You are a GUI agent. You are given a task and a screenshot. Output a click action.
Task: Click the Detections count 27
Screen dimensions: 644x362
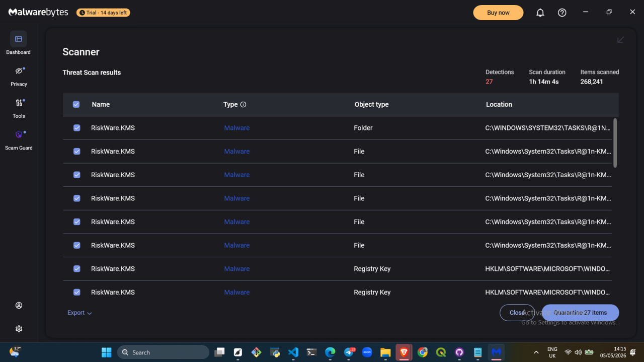(489, 82)
